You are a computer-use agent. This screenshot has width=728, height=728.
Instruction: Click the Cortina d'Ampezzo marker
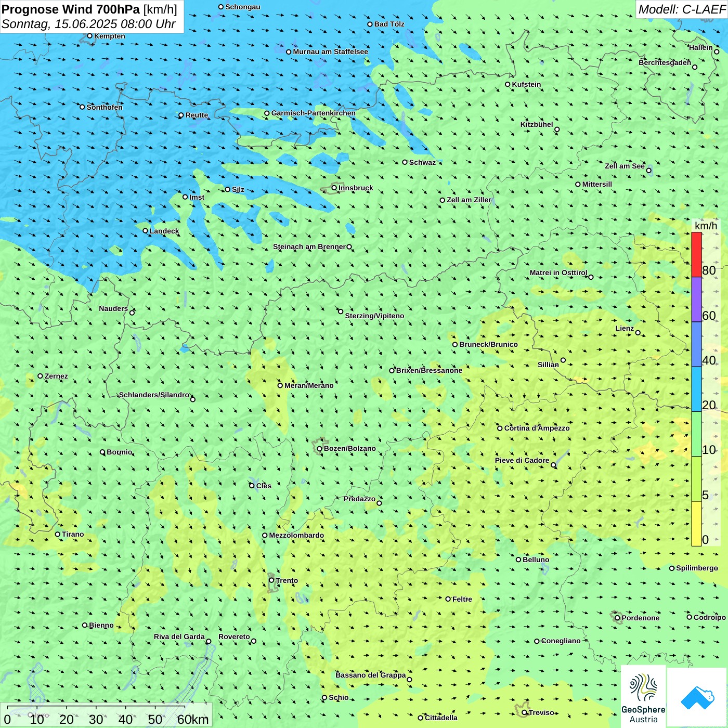[500, 428]
